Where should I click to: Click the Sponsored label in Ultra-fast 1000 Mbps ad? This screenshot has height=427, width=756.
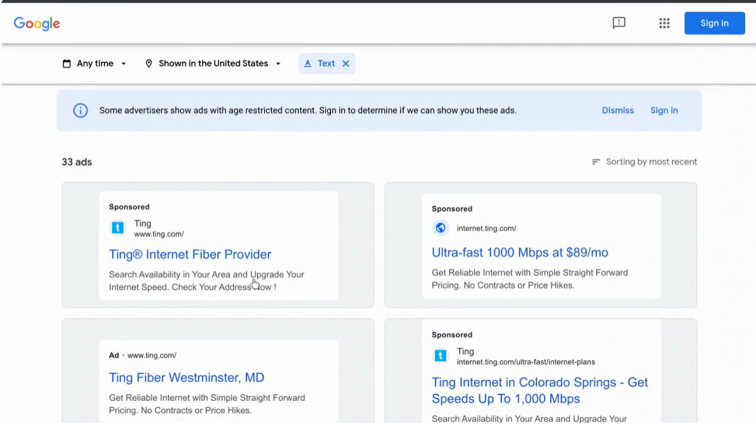point(452,209)
